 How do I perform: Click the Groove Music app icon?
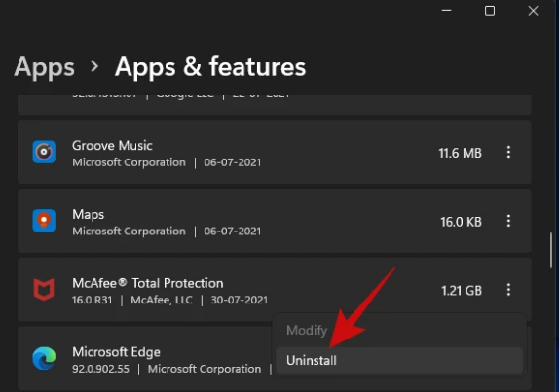click(x=44, y=152)
